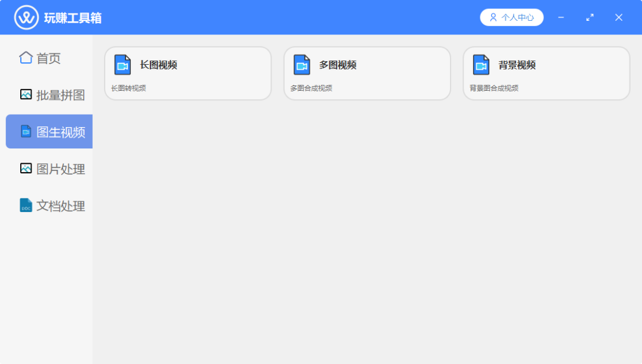
Task: Click the 长图视频 video file icon
Action: tap(122, 65)
